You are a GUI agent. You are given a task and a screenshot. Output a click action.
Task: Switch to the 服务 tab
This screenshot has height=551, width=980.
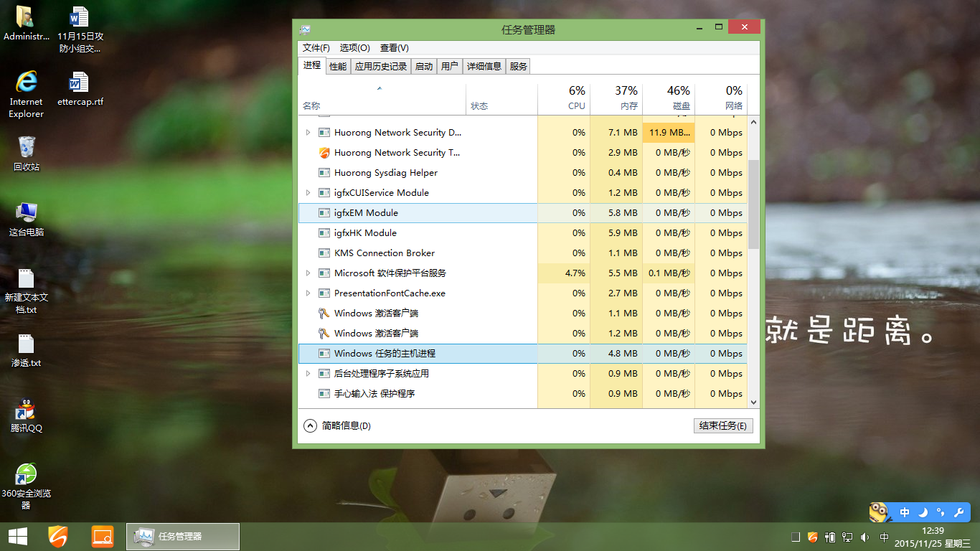pyautogui.click(x=518, y=67)
